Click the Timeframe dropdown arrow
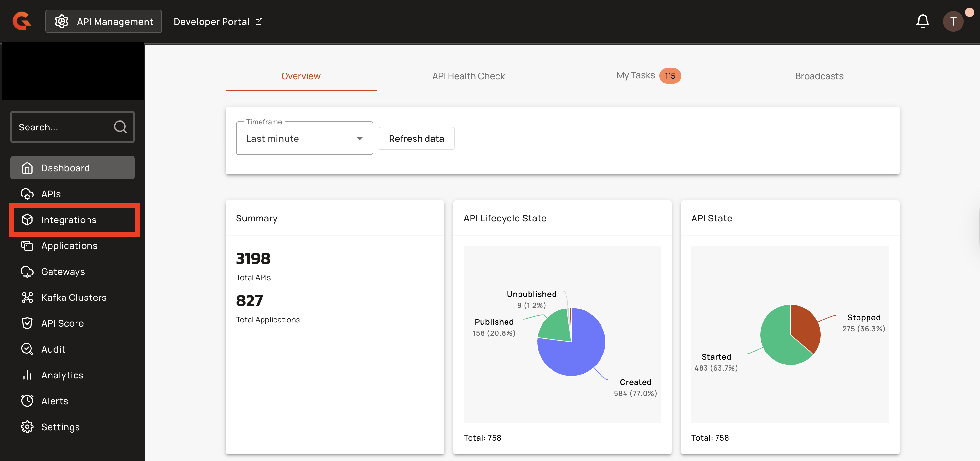The height and width of the screenshot is (461, 980). click(x=359, y=139)
